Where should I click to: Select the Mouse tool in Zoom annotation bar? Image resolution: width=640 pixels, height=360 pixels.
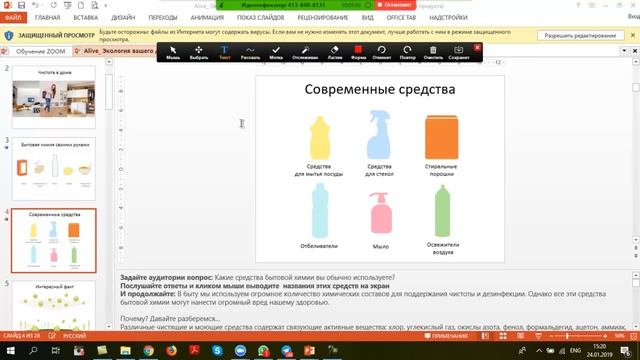coord(173,53)
